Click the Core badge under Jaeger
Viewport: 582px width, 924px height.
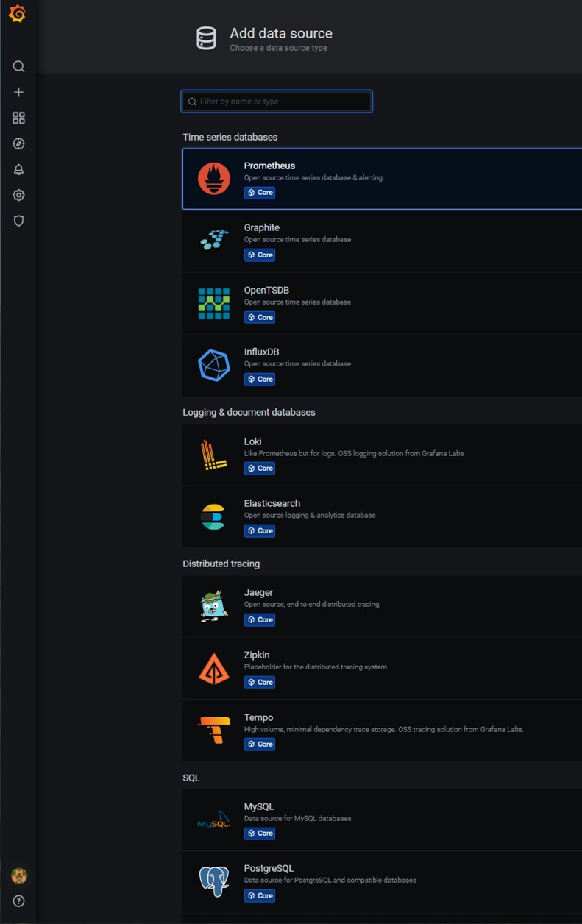click(x=260, y=619)
